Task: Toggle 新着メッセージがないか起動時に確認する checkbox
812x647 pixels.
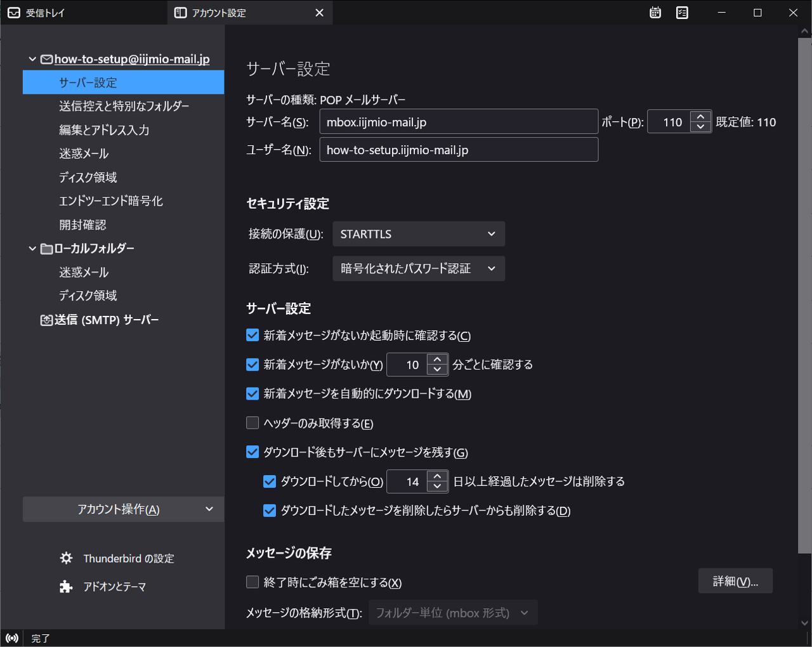Action: click(252, 335)
